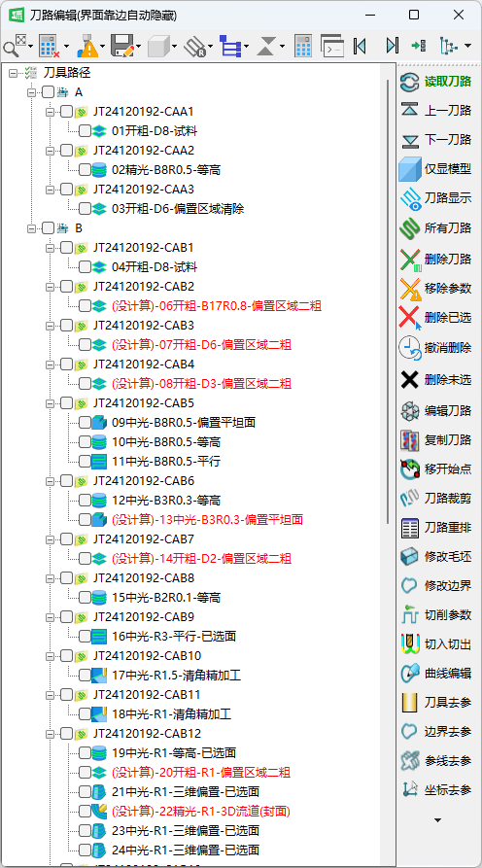The width and height of the screenshot is (482, 868).
Task: Tick checkbox of 01开粗-D8-试料
Action: pos(85,130)
